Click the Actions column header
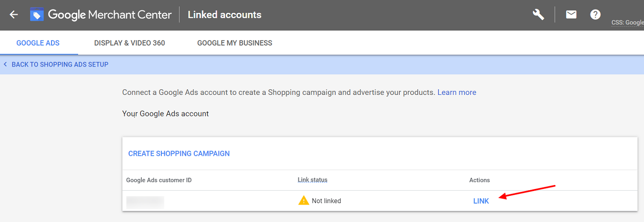The height and width of the screenshot is (222, 644). 480,180
